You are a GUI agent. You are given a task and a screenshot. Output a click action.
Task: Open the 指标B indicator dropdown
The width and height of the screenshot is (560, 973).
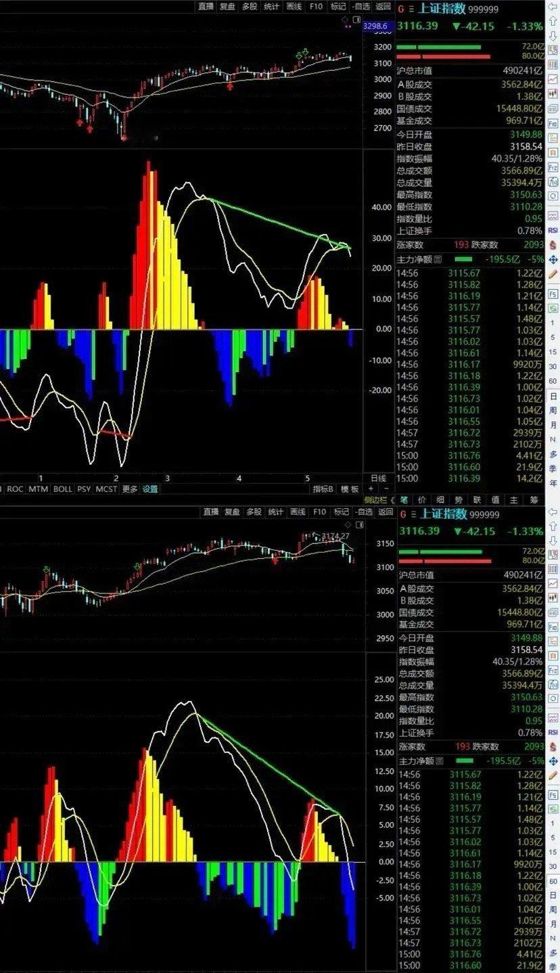(x=323, y=489)
